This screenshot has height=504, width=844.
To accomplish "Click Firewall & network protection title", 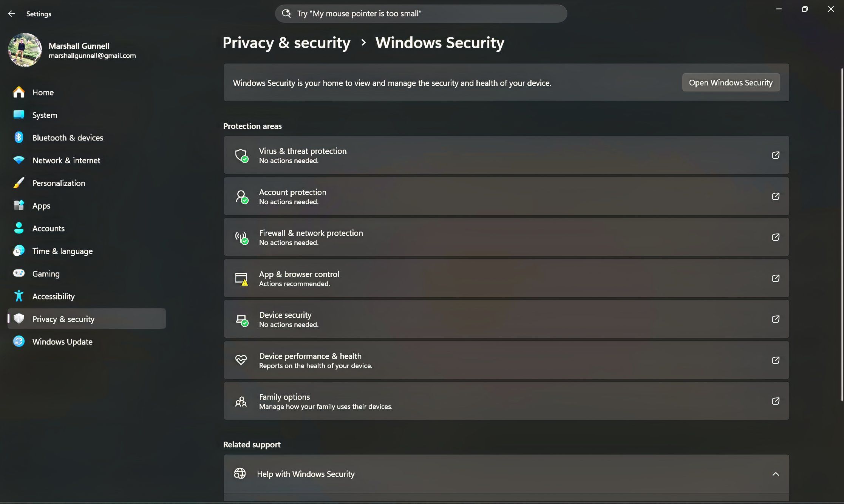I will pyautogui.click(x=311, y=233).
